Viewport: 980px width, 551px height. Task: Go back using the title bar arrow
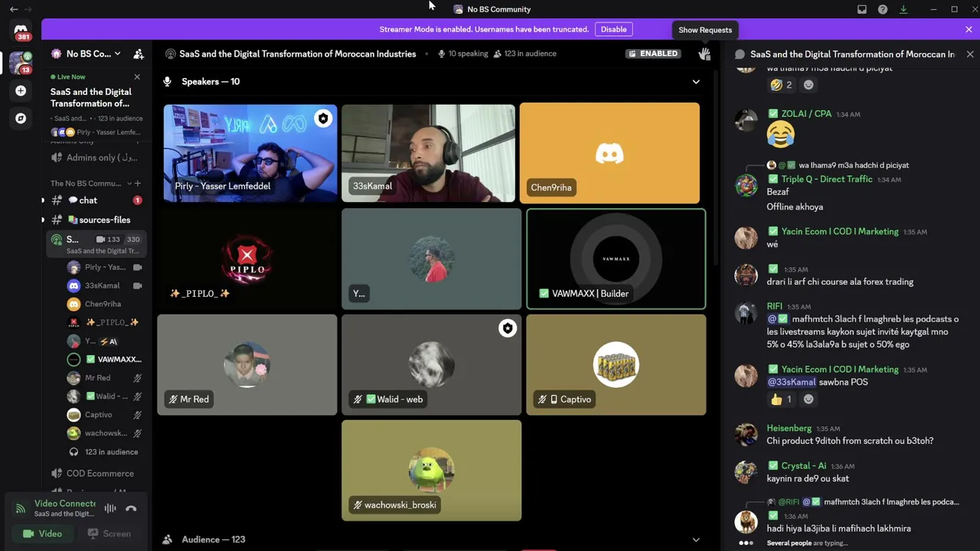tap(14, 9)
